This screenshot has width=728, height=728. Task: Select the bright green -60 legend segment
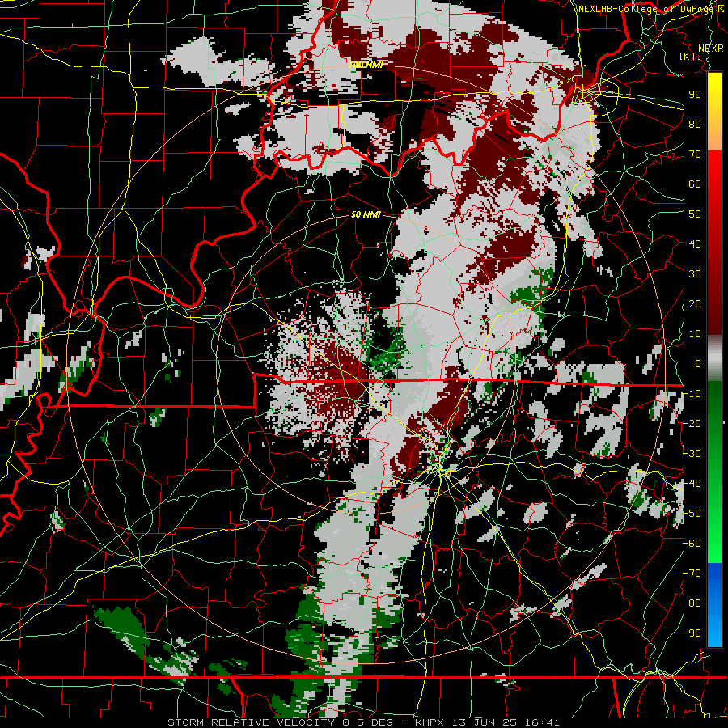point(714,544)
